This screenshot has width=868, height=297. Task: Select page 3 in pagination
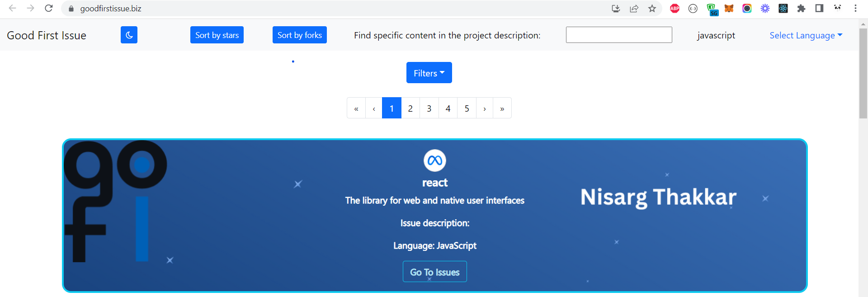[429, 108]
